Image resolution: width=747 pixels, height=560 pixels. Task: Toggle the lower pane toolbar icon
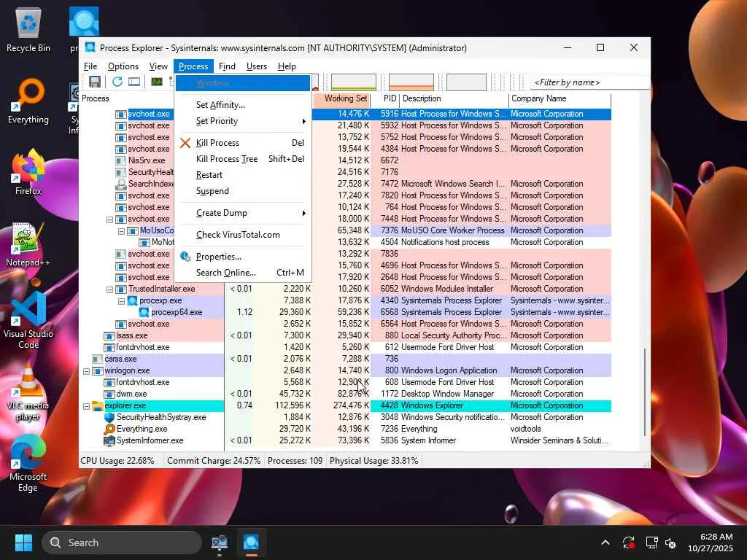(134, 82)
